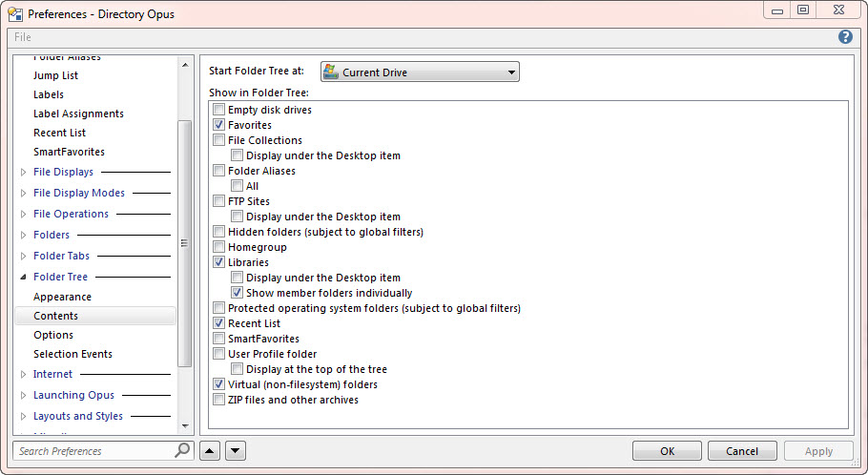
Task: Uncheck the Favorites checkbox
Action: (x=219, y=125)
